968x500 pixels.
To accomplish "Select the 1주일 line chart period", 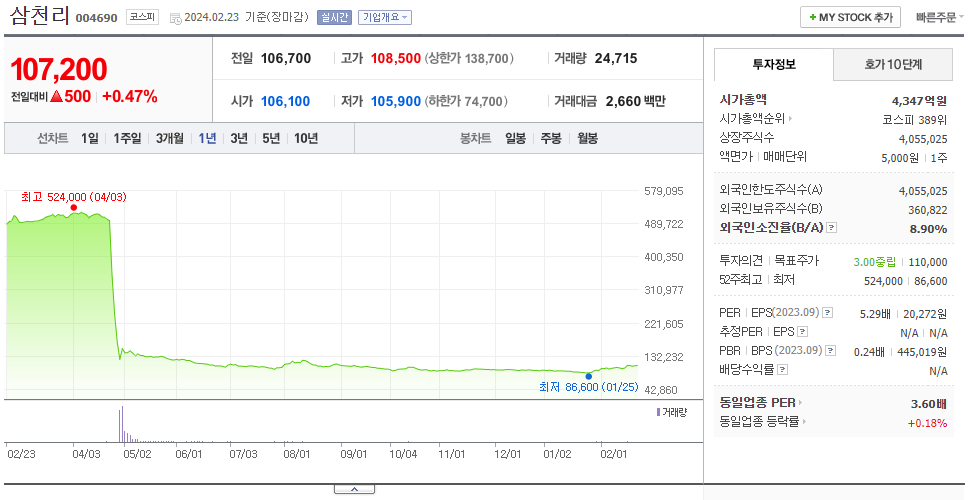I will (x=127, y=138).
